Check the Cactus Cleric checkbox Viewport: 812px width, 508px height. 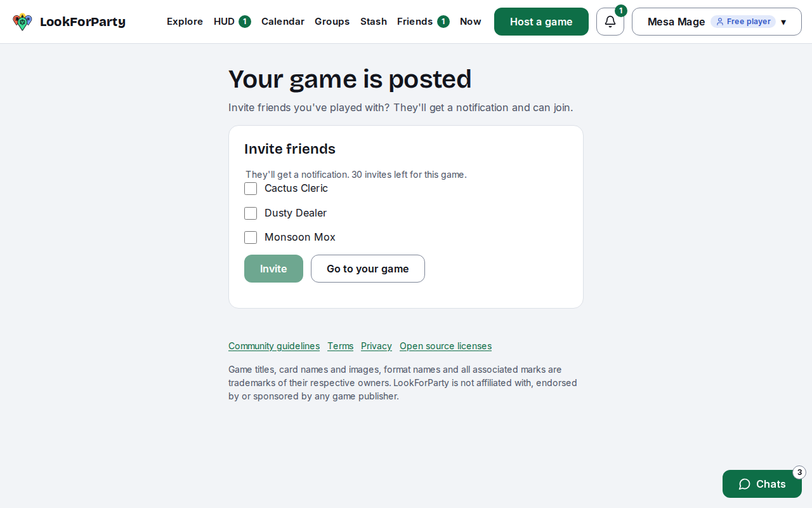(x=251, y=189)
